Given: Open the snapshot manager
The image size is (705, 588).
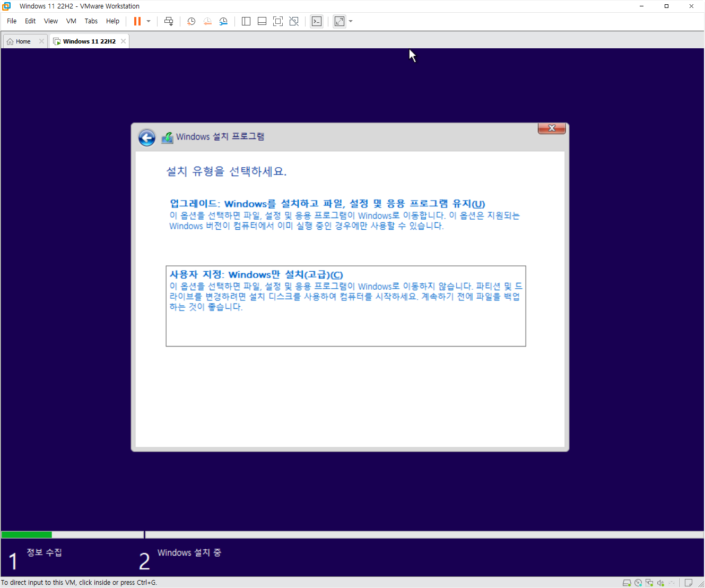Looking at the screenshot, I should coord(223,21).
